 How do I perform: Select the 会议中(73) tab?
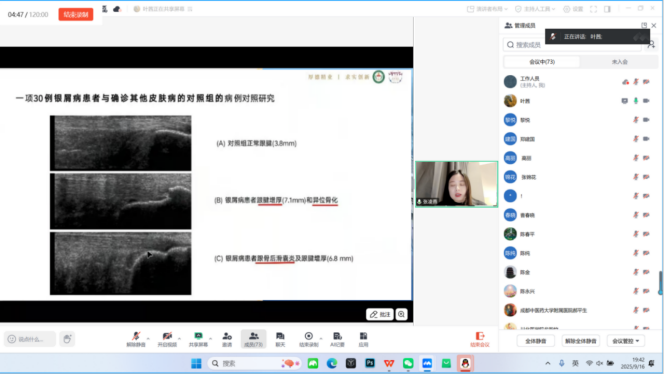click(542, 62)
